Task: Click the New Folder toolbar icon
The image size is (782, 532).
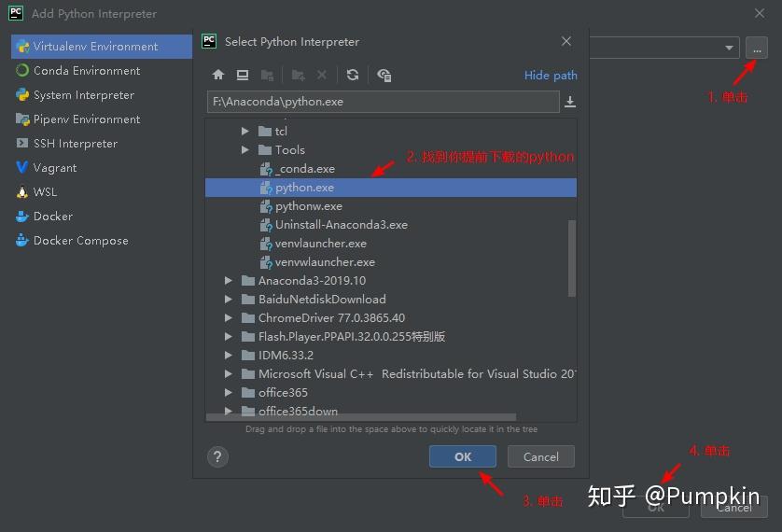Action: pos(299,75)
